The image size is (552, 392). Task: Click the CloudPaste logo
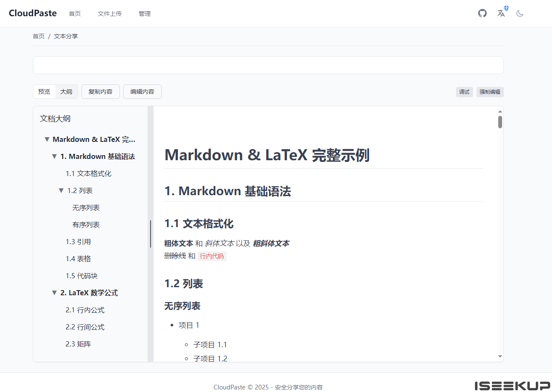33,13
